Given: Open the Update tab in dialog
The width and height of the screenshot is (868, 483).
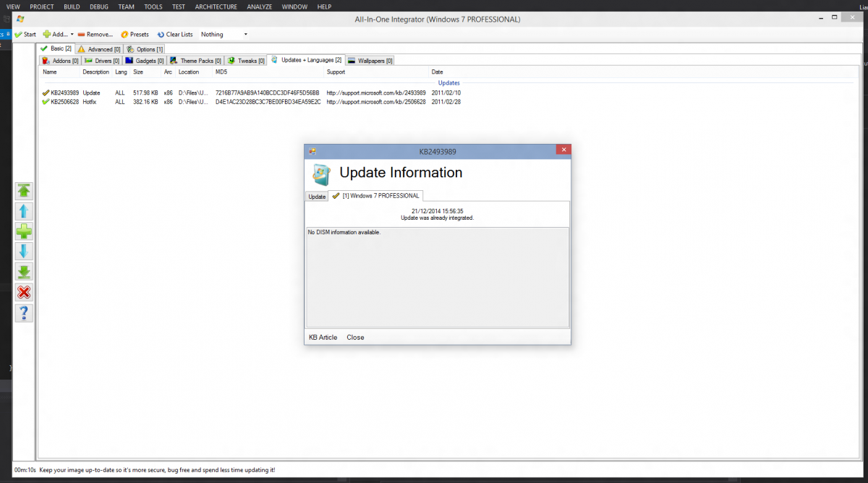Looking at the screenshot, I should coord(317,196).
